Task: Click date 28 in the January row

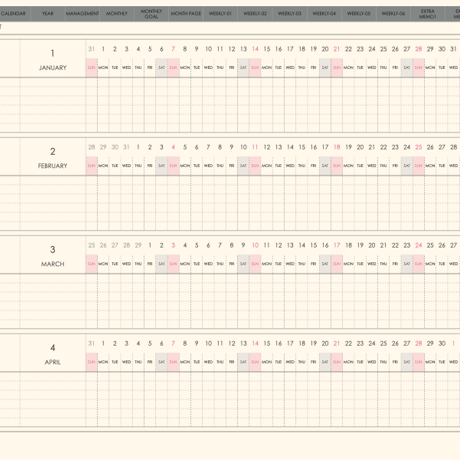Action: pos(418,49)
